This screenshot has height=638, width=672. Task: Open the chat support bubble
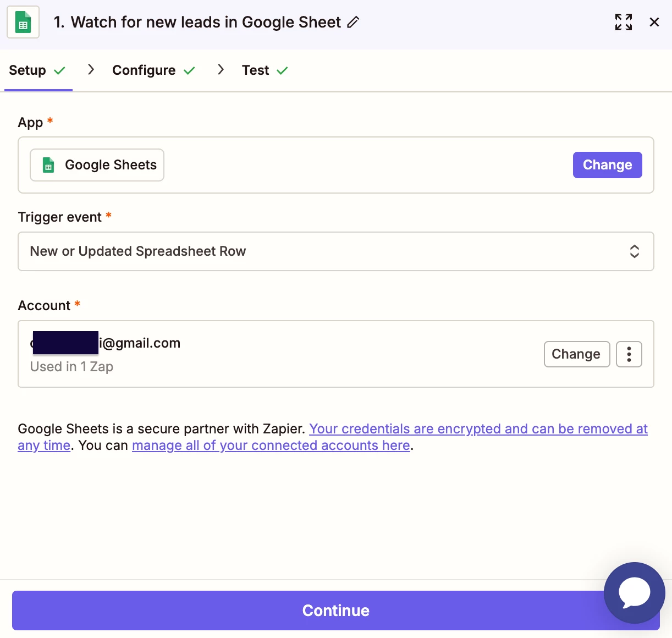tap(635, 593)
